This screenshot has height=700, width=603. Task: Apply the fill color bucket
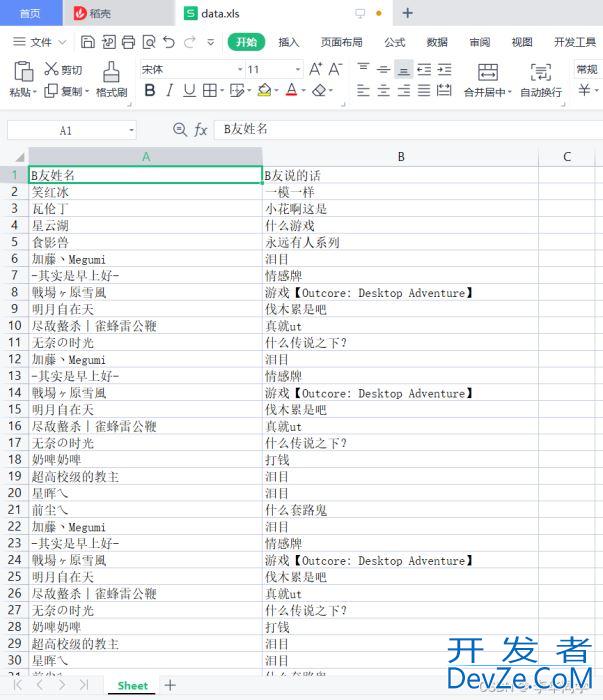[x=265, y=91]
